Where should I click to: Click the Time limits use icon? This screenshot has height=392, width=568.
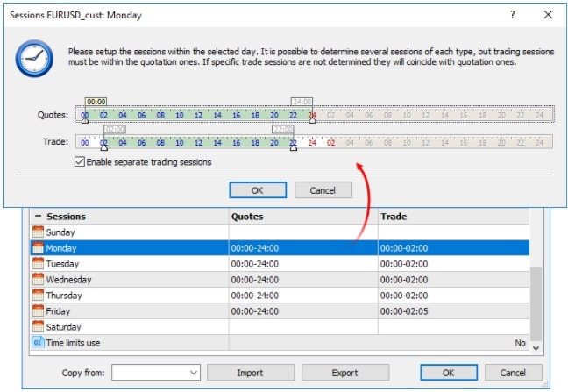point(38,342)
